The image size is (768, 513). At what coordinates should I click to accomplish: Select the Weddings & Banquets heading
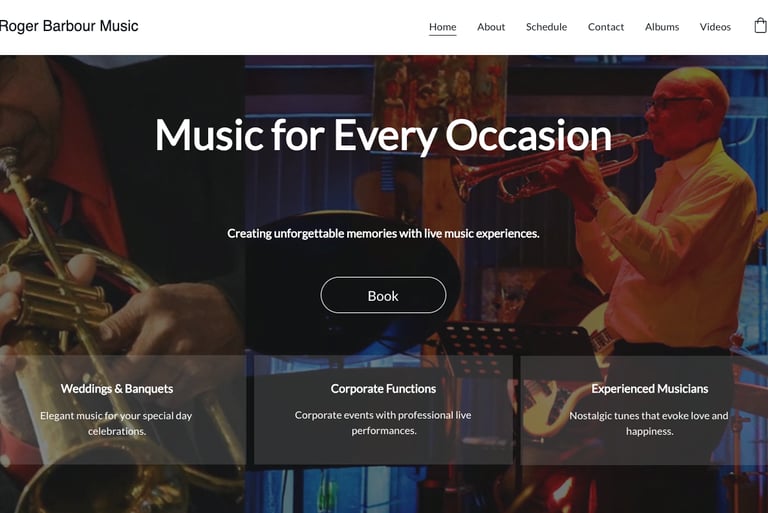[x=117, y=389]
